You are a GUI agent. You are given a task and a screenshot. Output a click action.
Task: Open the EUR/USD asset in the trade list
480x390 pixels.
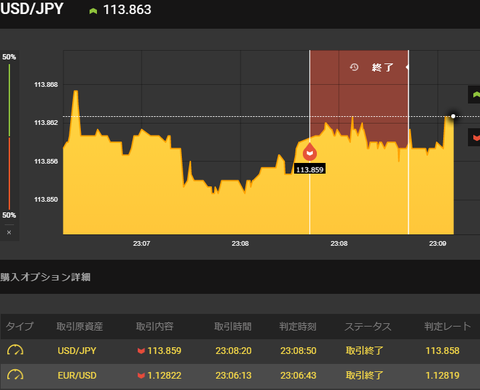point(77,376)
